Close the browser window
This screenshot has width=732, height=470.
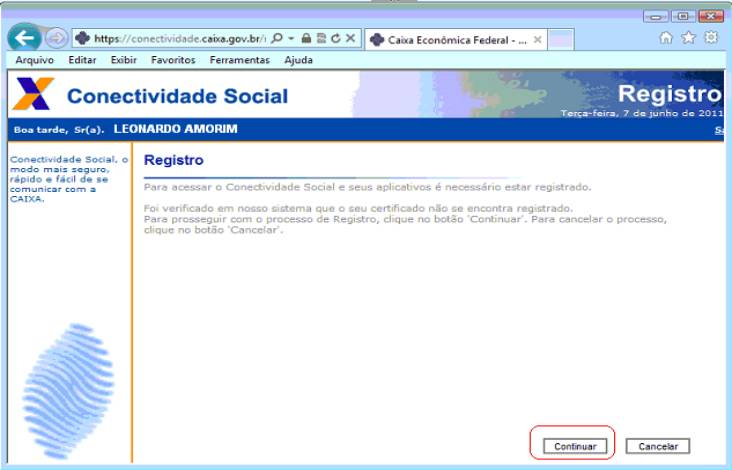[711, 17]
